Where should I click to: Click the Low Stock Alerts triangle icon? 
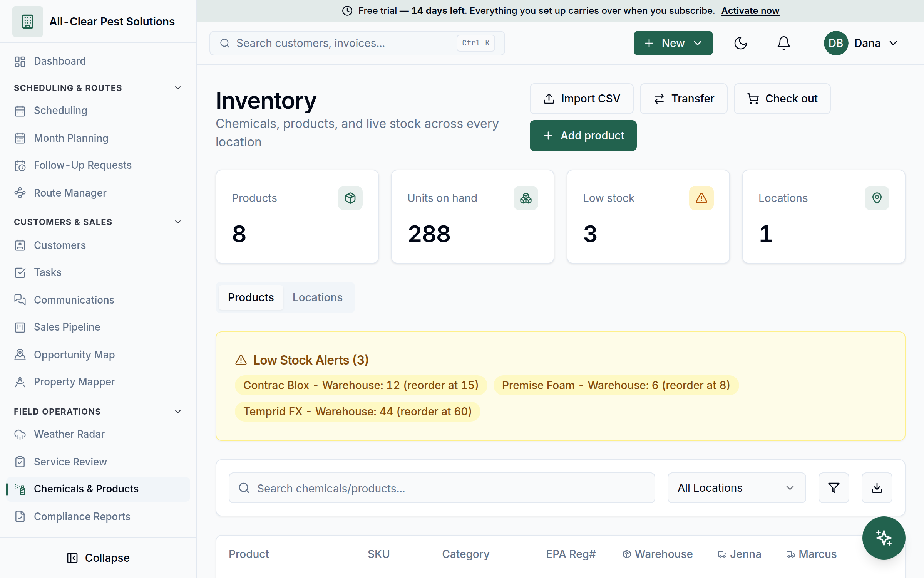[x=241, y=360]
